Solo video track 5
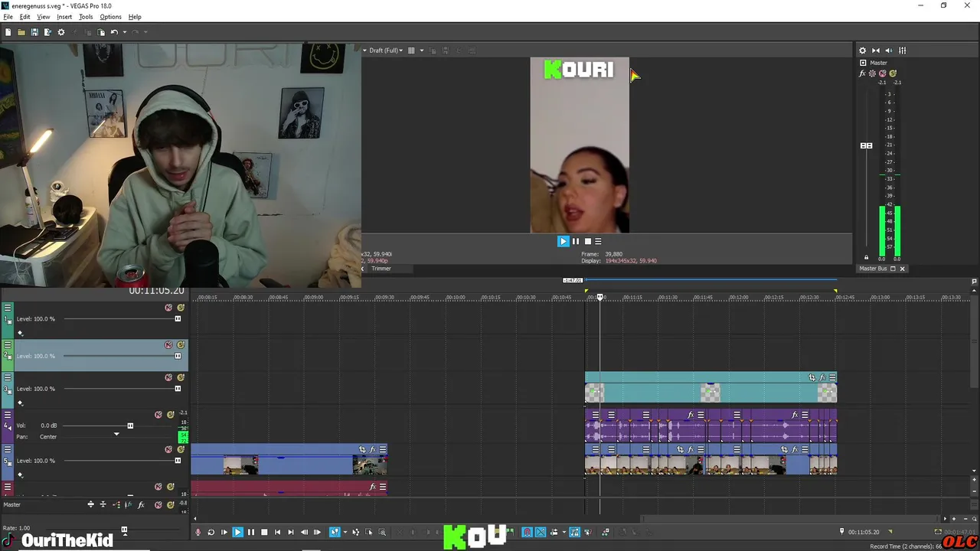The image size is (980, 551). [x=181, y=449]
